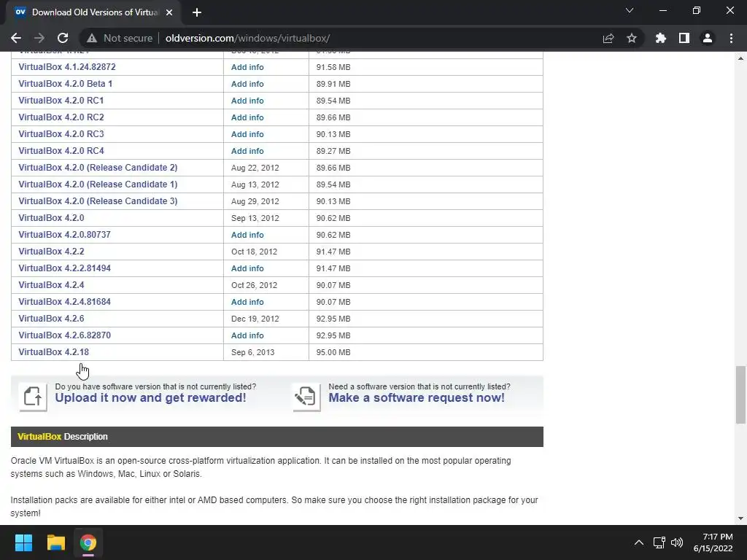Screen dimensions: 747x560
Task: Click the software request icon
Action: (306, 396)
